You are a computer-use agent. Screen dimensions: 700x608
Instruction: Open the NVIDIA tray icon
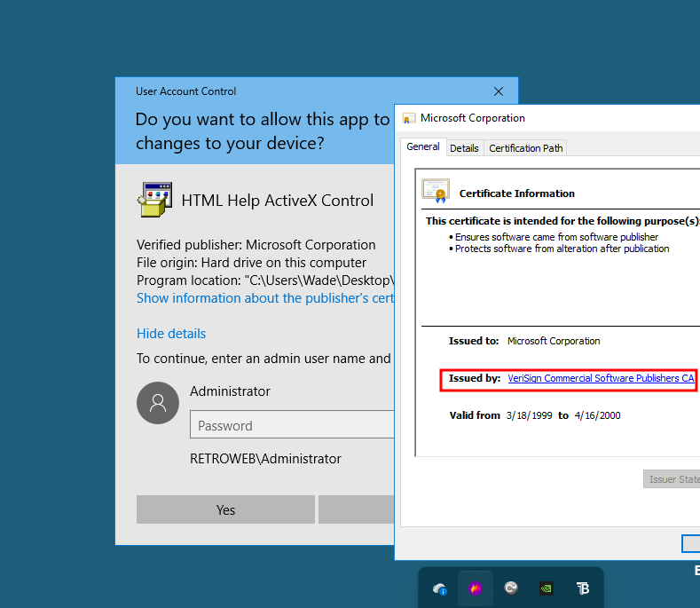click(x=547, y=588)
